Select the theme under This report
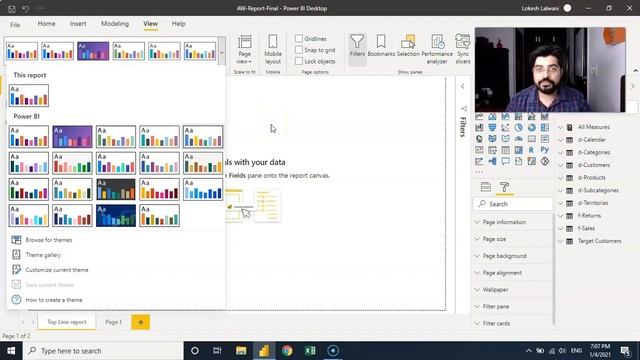Screen dimensions: 640x360 pos(29,96)
